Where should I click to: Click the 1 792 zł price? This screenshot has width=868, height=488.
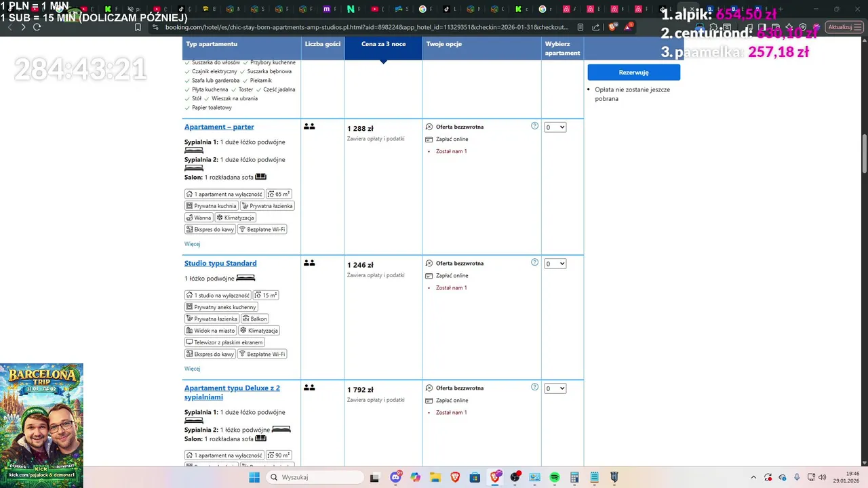pos(360,390)
